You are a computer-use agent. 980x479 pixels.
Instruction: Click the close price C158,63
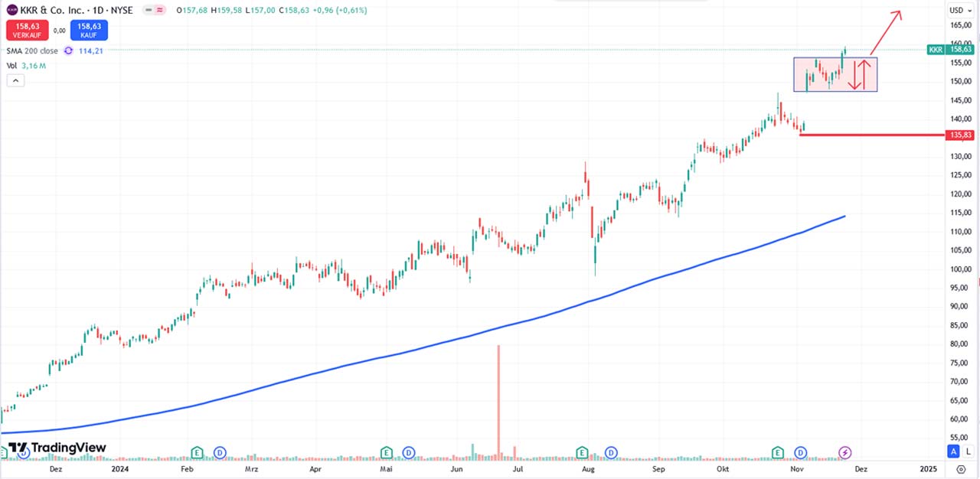tap(295, 11)
